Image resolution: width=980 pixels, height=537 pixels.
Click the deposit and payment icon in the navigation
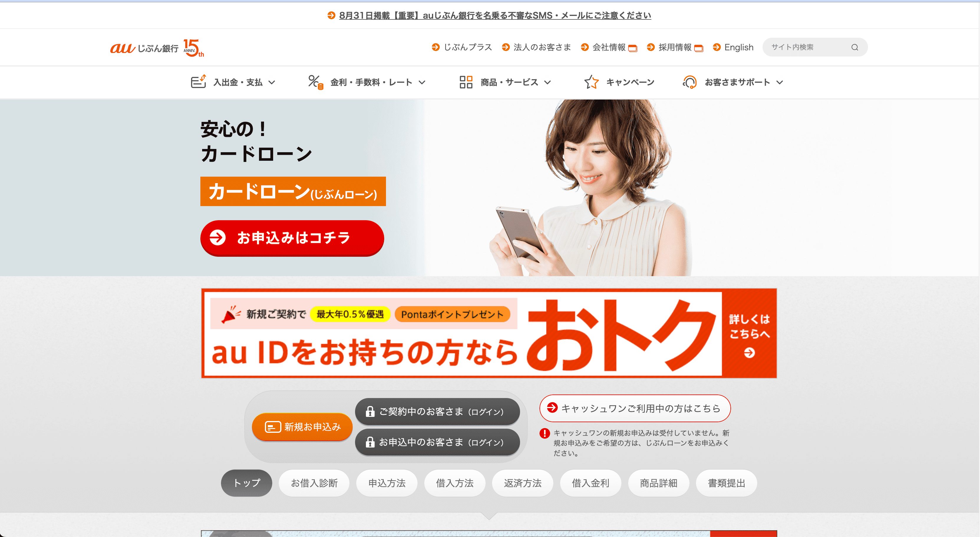click(198, 82)
